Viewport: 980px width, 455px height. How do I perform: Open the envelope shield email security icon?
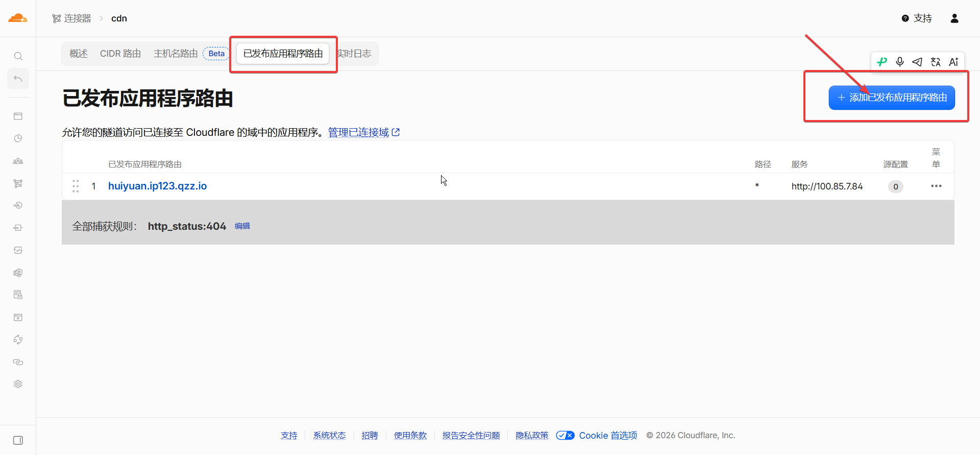[18, 273]
